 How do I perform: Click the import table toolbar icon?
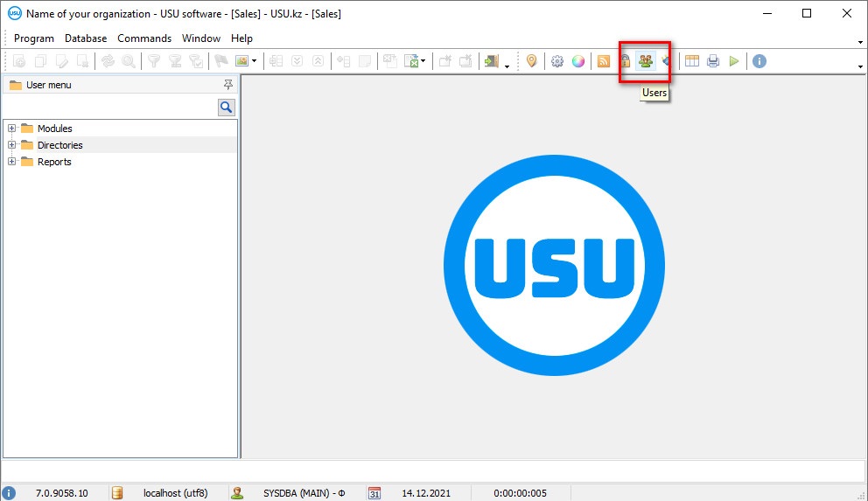coord(390,61)
